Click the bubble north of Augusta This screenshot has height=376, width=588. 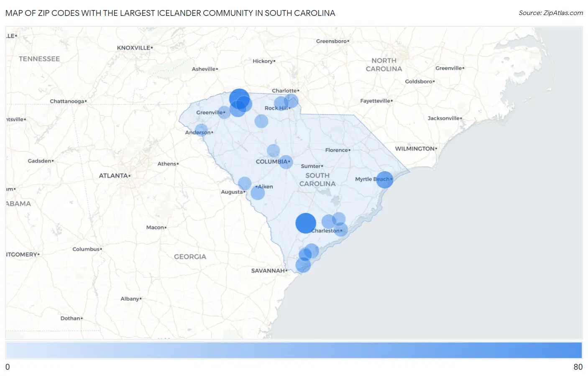[245, 183]
